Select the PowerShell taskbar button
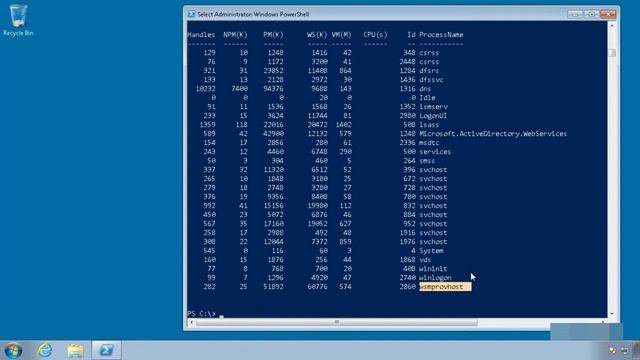 coord(106,350)
